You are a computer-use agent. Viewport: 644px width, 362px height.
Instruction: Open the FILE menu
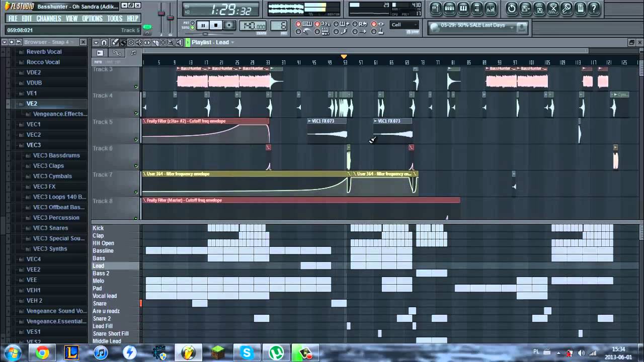pos(13,19)
